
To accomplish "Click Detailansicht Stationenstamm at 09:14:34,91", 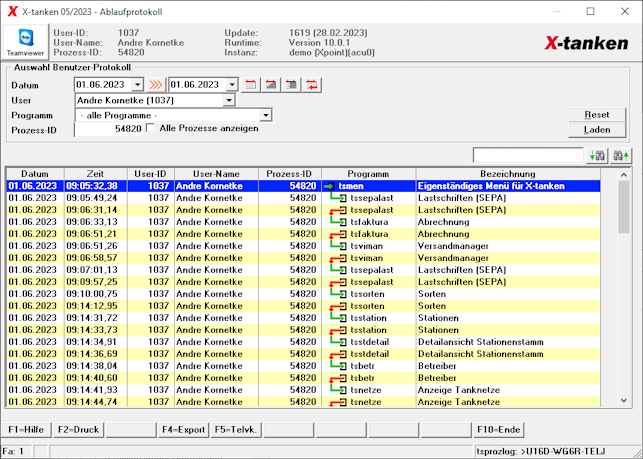I will pyautogui.click(x=508, y=342).
